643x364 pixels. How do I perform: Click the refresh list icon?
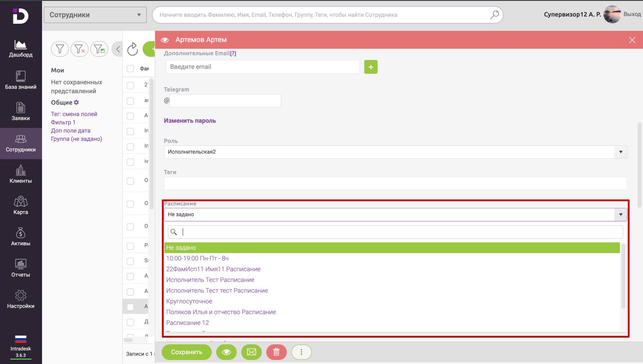(132, 49)
